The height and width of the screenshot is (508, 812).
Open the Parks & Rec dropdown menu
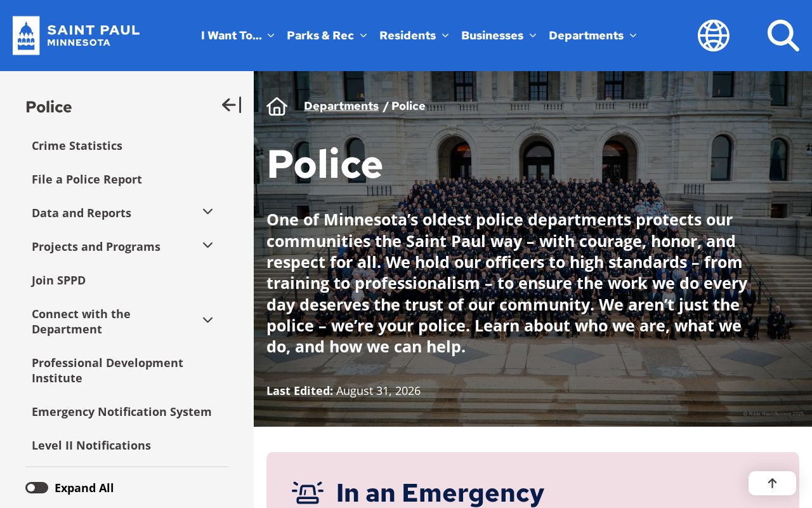tap(327, 36)
